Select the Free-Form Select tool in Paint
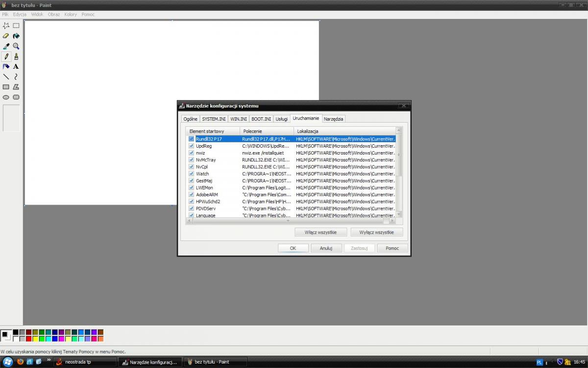The height and width of the screenshot is (368, 588). 6,26
